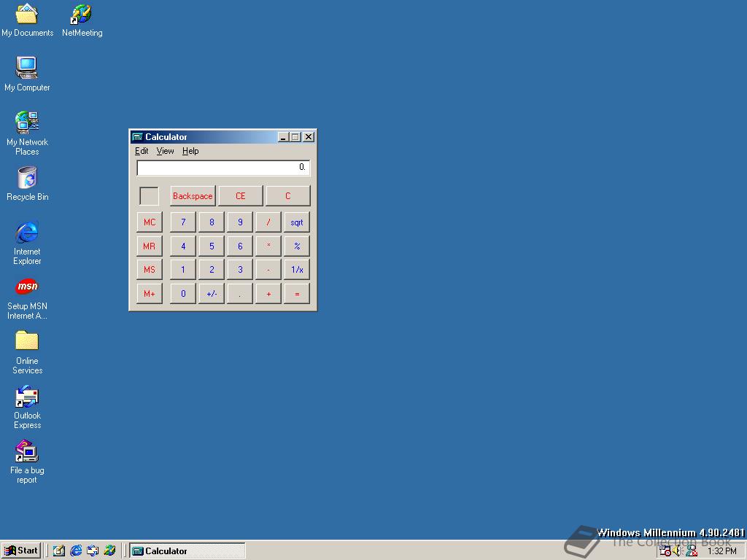Open the Start menu
This screenshot has width=747, height=560.
(x=21, y=551)
